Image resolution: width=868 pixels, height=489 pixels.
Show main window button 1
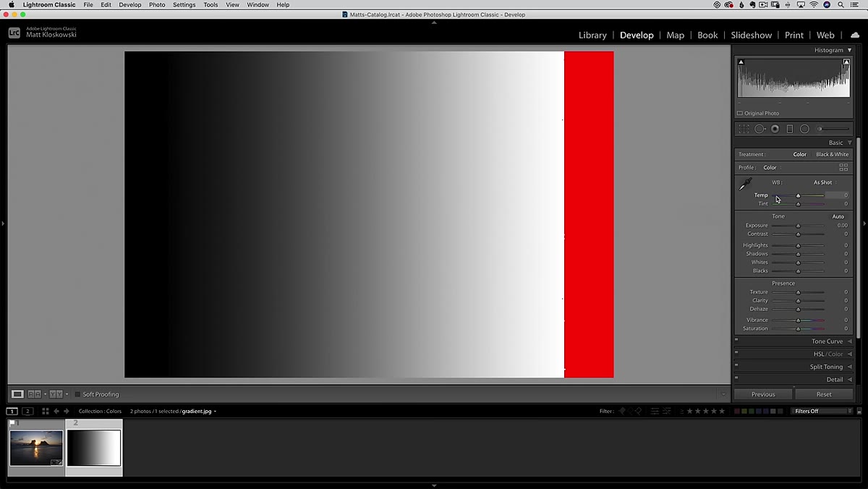(x=12, y=411)
